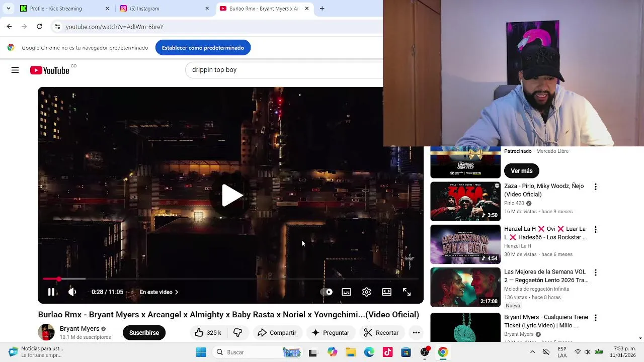Open the Windows Start menu
Screen dimensions: 644x362
(201, 352)
